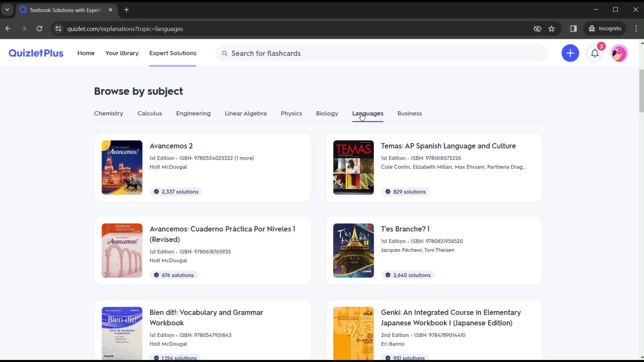The image size is (644, 362).
Task: Click ISBN 9780554025322 (1 more) text
Action: pos(216,158)
